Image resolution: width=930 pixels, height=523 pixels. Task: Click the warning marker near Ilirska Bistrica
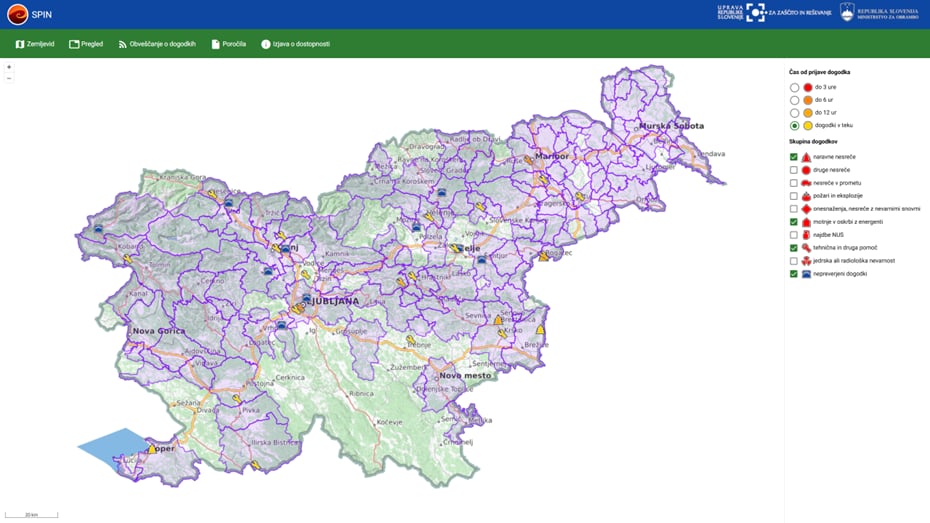pyautogui.click(x=256, y=464)
